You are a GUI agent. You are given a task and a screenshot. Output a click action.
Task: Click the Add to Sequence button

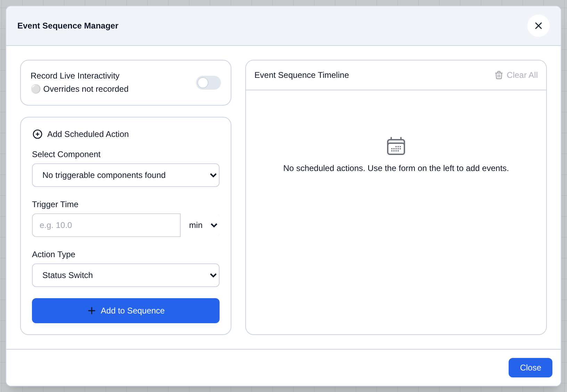(x=126, y=311)
